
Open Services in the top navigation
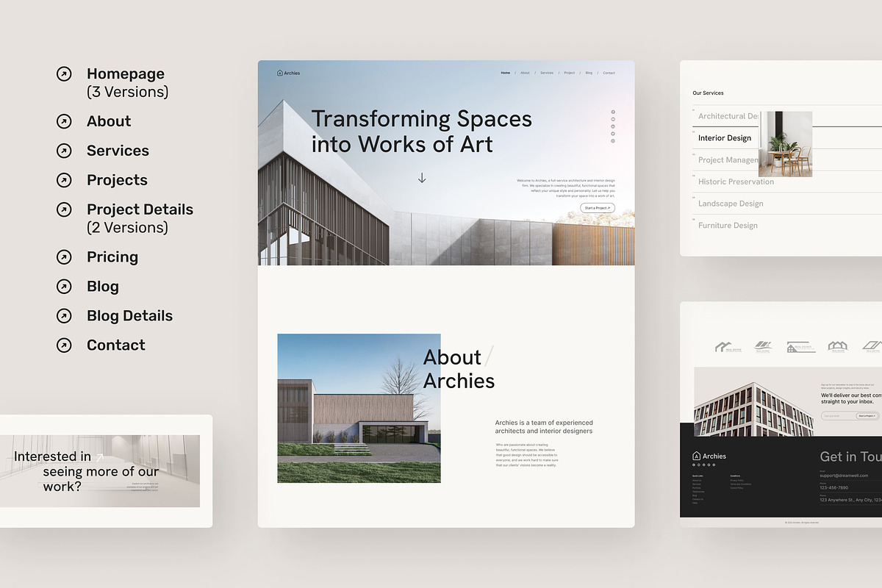coord(547,73)
